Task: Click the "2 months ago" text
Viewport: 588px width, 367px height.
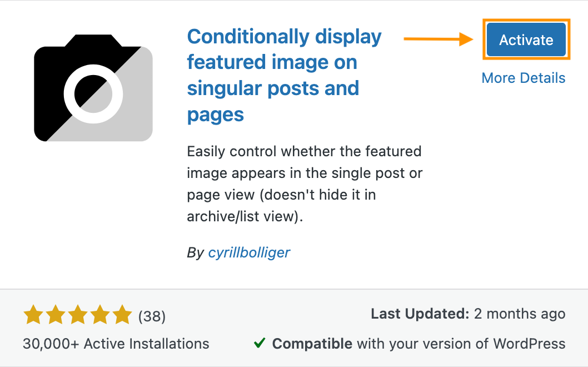Action: (520, 314)
